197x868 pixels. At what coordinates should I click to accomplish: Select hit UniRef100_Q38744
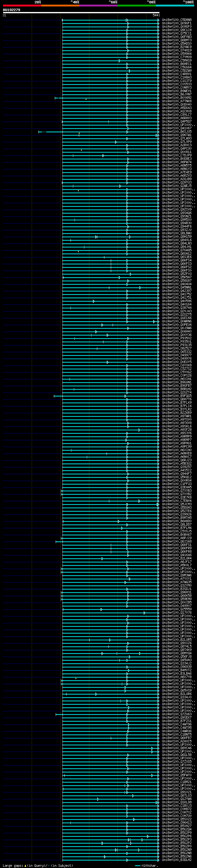pos(176,308)
